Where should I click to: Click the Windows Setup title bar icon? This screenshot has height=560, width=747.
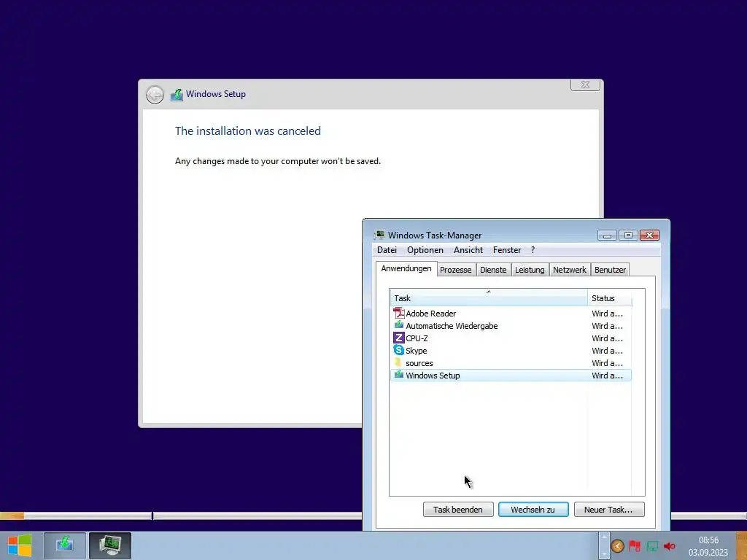[x=177, y=94]
